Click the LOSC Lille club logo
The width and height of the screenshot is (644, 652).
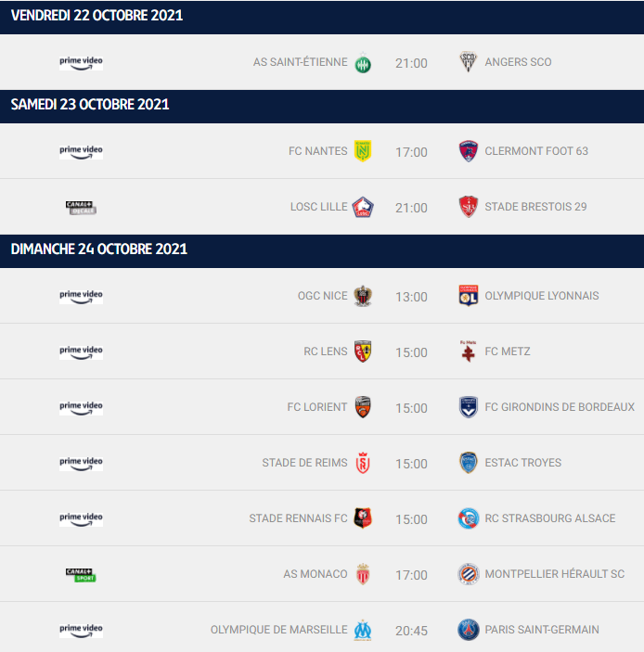tap(363, 207)
